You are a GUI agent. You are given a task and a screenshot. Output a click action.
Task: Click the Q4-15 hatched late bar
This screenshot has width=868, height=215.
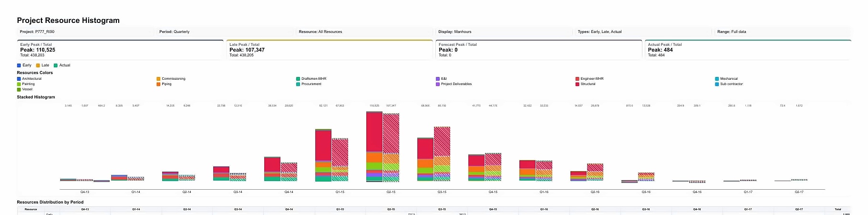pyautogui.click(x=493, y=167)
